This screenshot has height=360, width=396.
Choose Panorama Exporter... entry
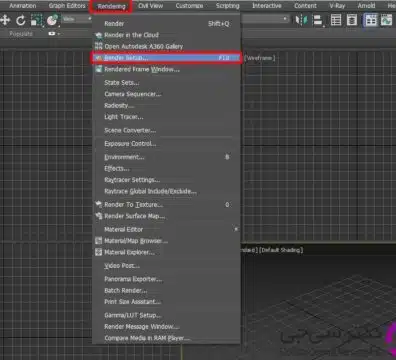tap(166, 279)
